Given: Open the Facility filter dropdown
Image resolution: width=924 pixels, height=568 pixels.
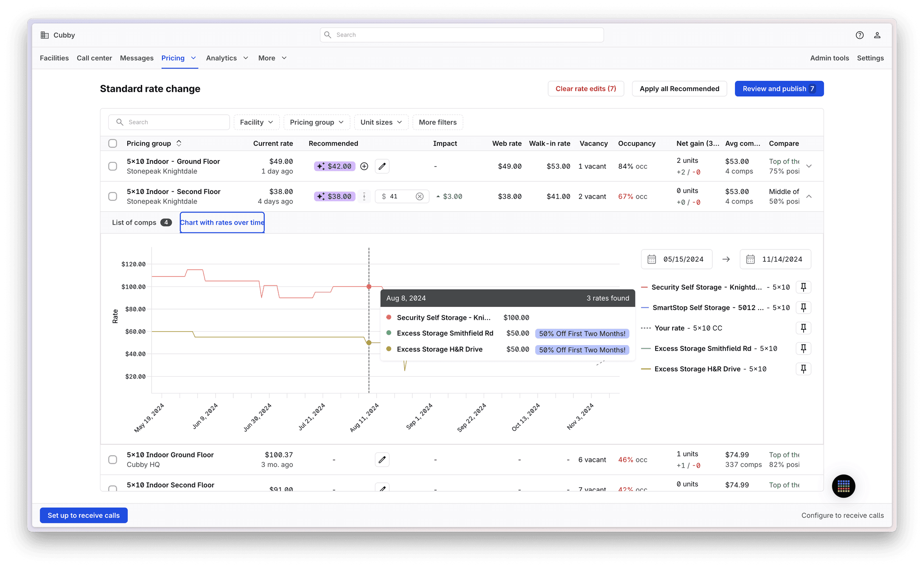Looking at the screenshot, I should [x=256, y=122].
